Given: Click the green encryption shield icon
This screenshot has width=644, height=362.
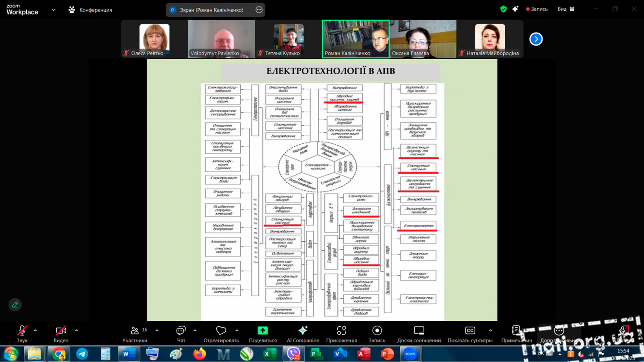Looking at the screenshot, I should tap(503, 9).
